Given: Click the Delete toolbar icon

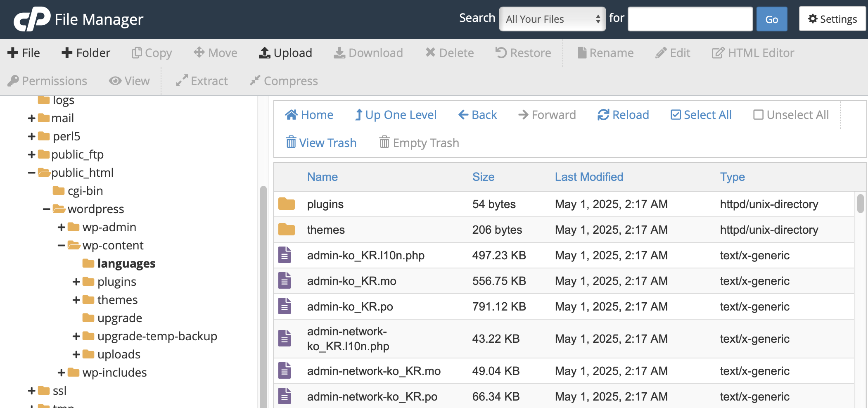Looking at the screenshot, I should (430, 52).
